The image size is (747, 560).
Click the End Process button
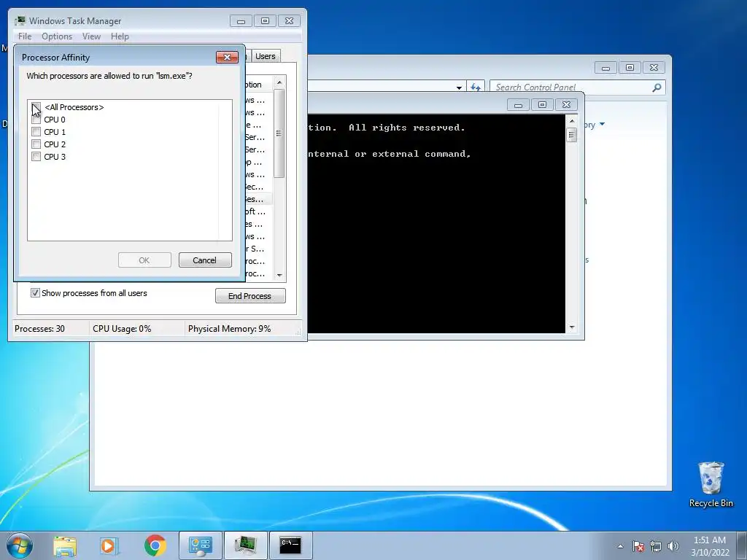click(250, 296)
